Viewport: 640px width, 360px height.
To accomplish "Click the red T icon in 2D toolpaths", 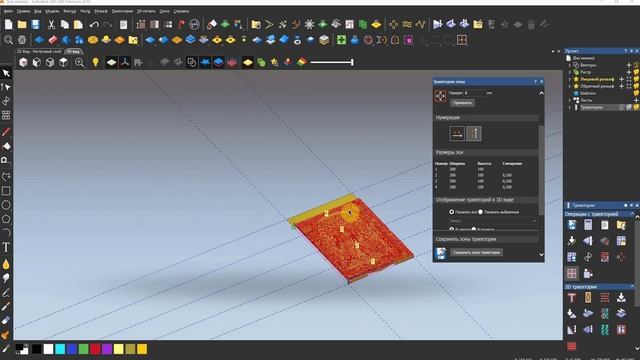I will (x=571, y=298).
